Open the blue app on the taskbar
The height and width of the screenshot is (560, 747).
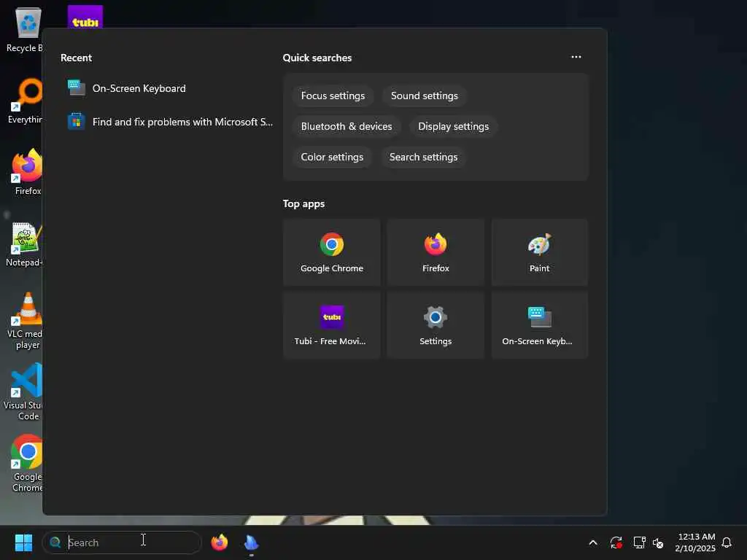coord(251,542)
